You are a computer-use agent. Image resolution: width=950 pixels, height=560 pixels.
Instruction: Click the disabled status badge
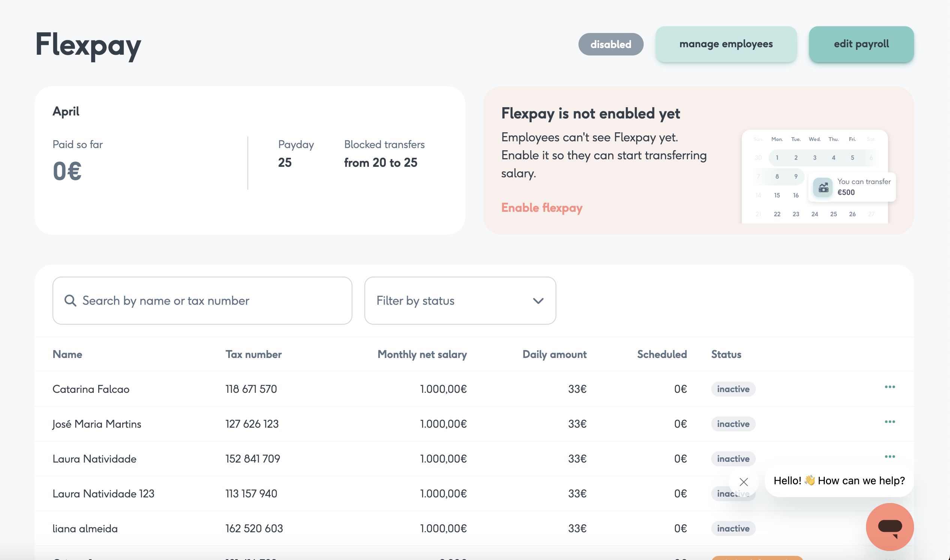click(611, 44)
